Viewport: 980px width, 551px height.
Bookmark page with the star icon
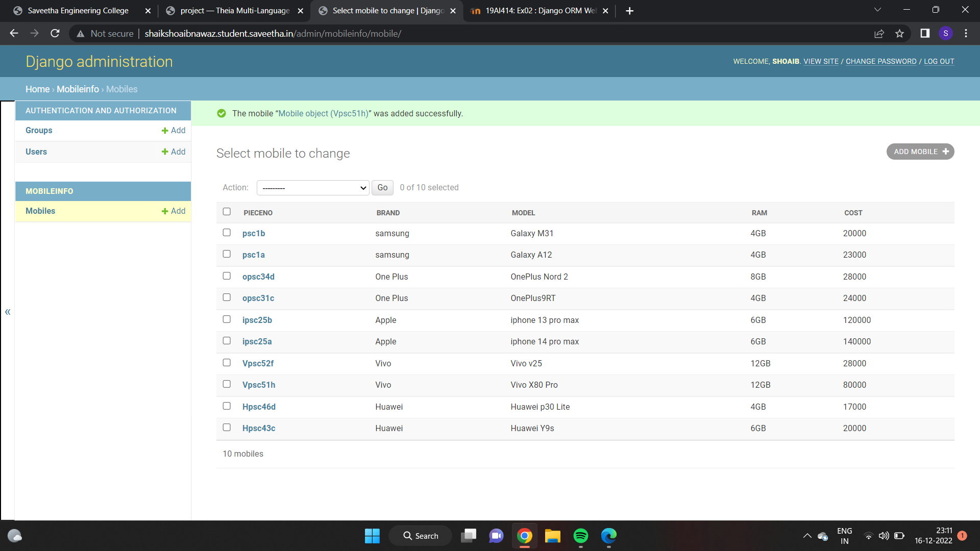[899, 34]
